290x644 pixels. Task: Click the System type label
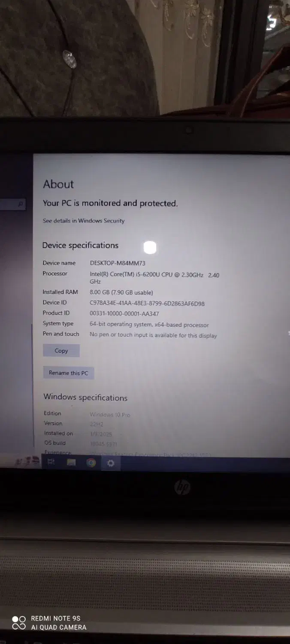tap(58, 323)
